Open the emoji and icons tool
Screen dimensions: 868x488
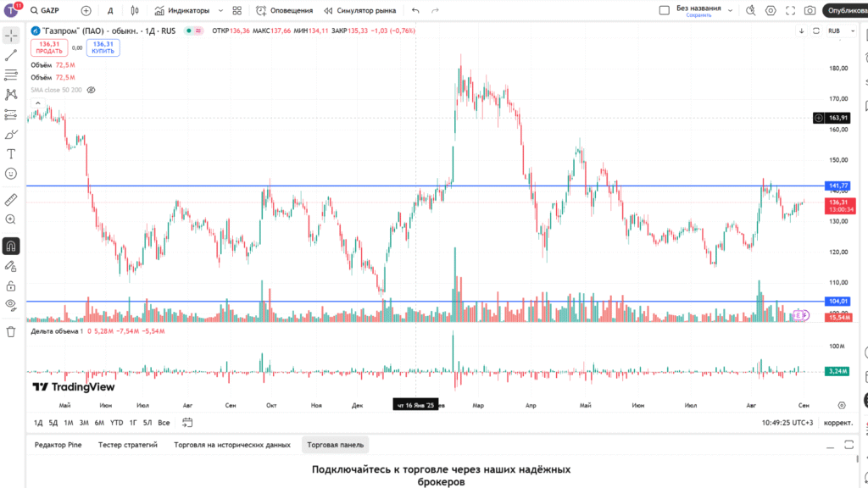(x=11, y=174)
